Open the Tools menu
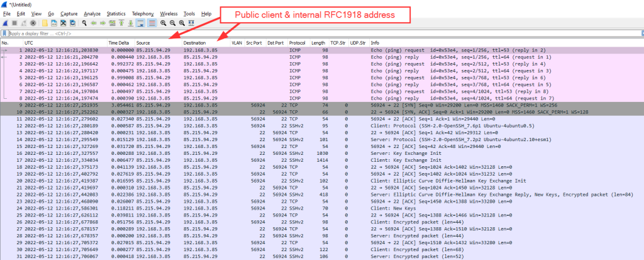 189,14
